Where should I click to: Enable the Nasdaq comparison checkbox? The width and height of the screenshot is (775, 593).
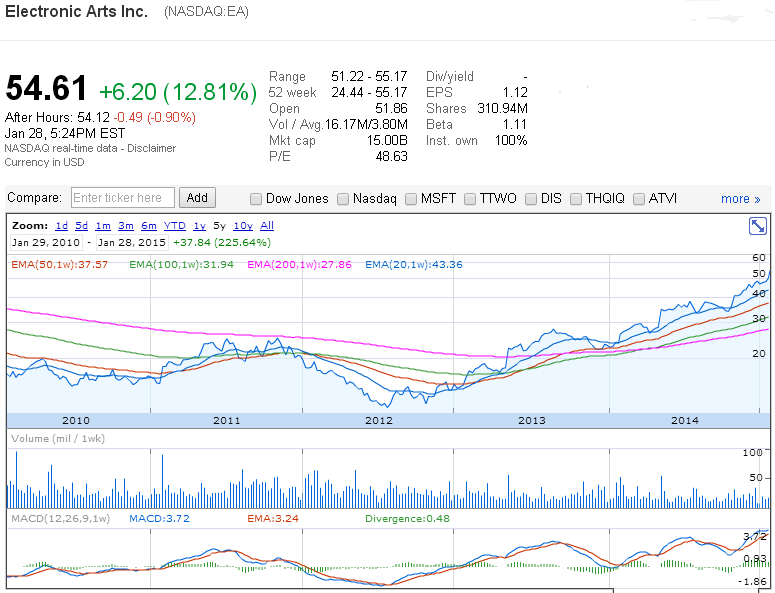[x=343, y=199]
